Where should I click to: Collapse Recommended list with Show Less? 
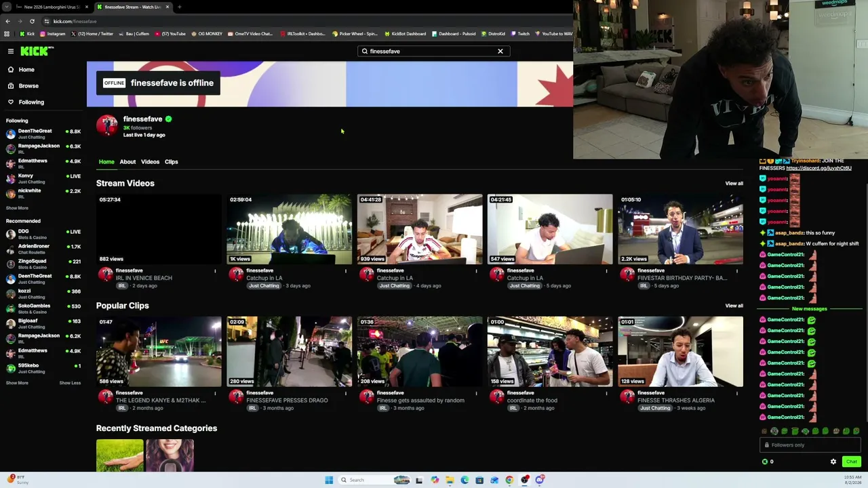point(70,383)
